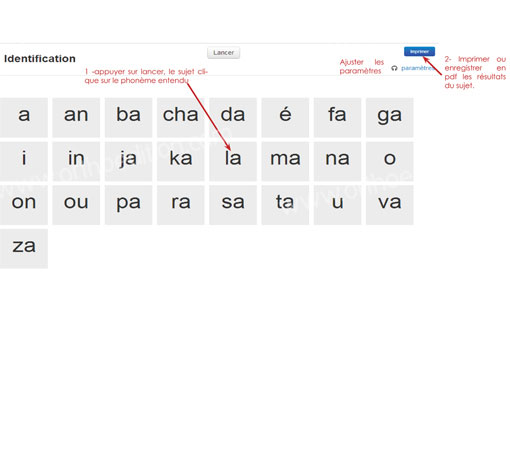Screen dimensions: 510x470
Task: Choose the 'cha' phoneme tile
Action: (181, 118)
